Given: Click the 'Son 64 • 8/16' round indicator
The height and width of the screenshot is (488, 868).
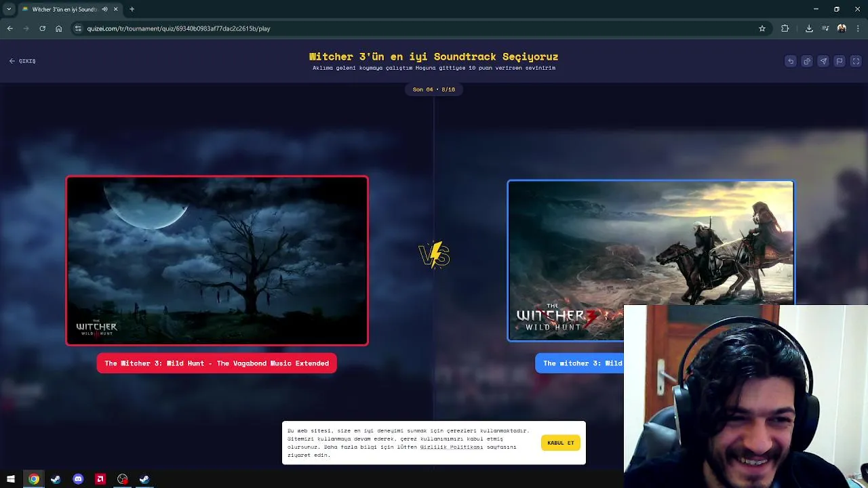Looking at the screenshot, I should tap(434, 89).
